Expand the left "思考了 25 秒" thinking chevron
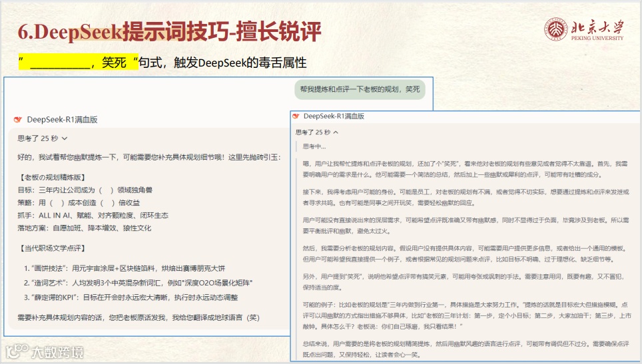 [65, 138]
